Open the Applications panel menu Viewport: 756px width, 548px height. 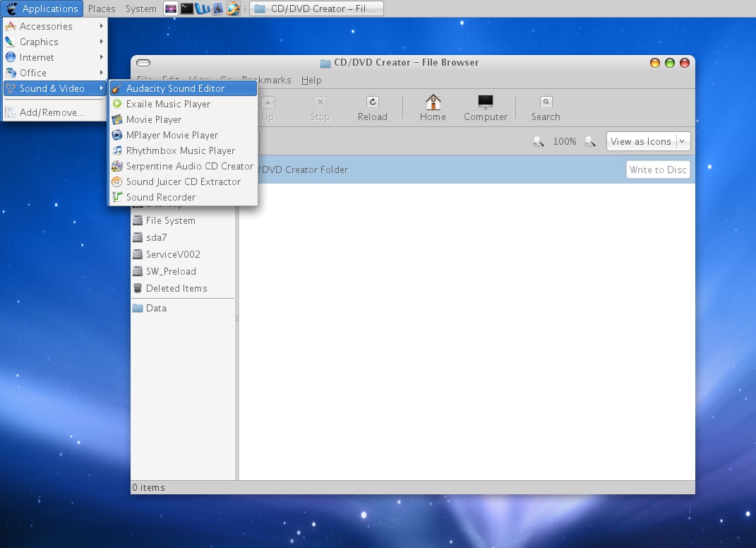(42, 8)
